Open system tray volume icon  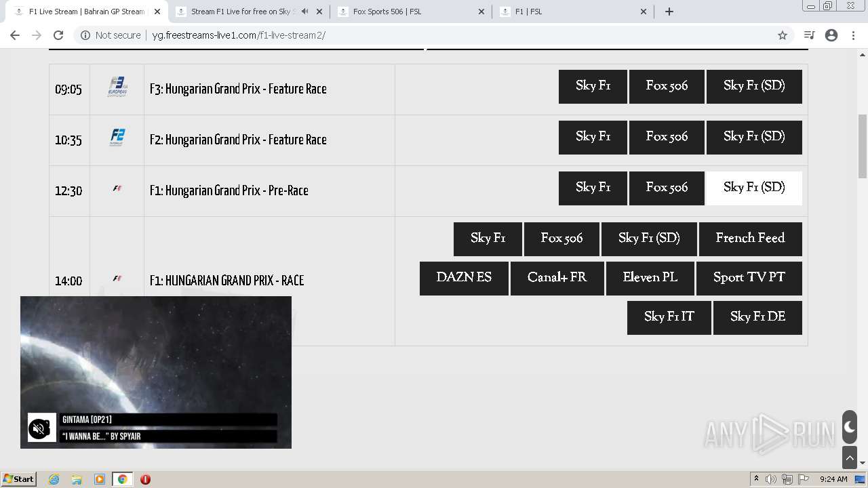tap(771, 479)
